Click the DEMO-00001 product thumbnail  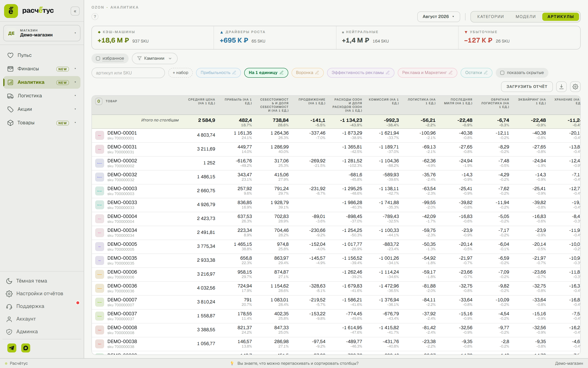(99, 135)
